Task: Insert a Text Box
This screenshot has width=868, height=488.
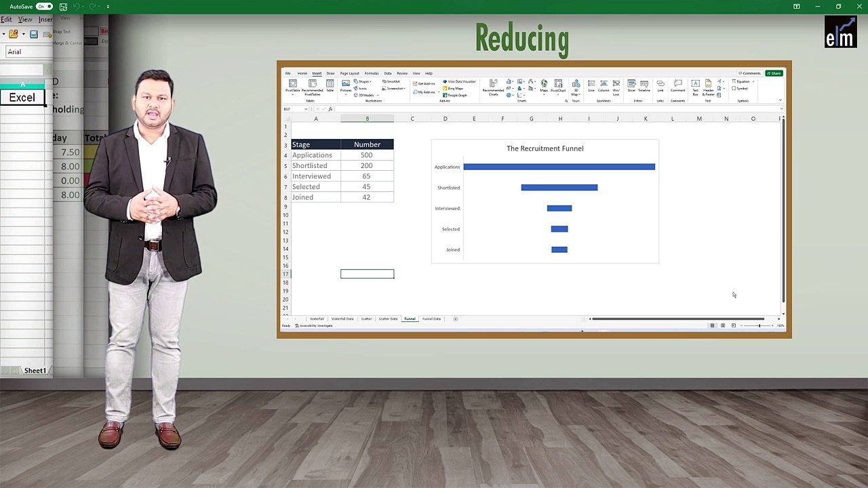Action: click(696, 87)
